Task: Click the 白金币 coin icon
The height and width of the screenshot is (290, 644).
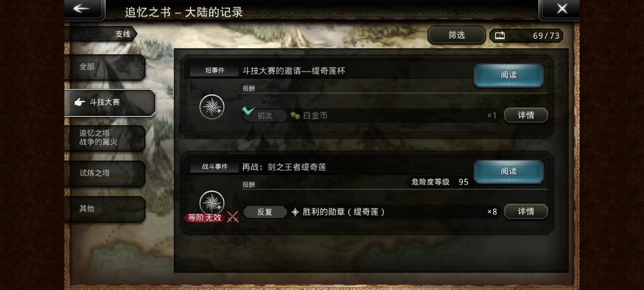Action: [295, 116]
